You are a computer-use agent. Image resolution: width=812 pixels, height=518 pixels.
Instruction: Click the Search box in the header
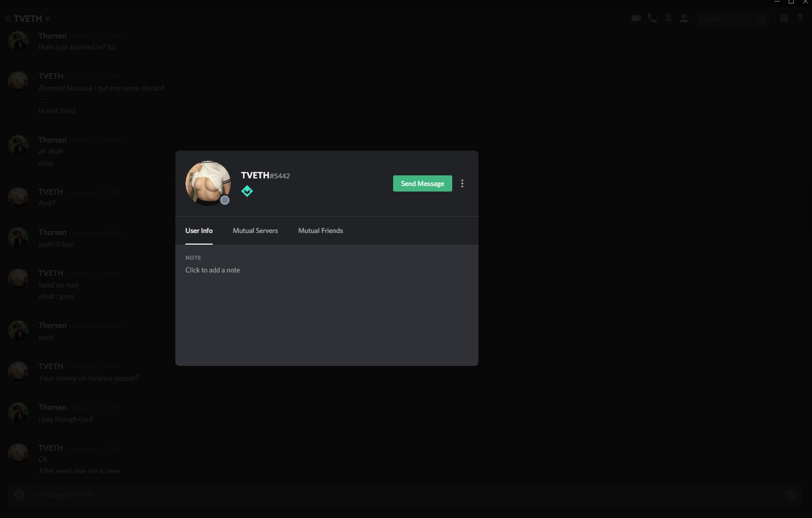click(x=733, y=19)
